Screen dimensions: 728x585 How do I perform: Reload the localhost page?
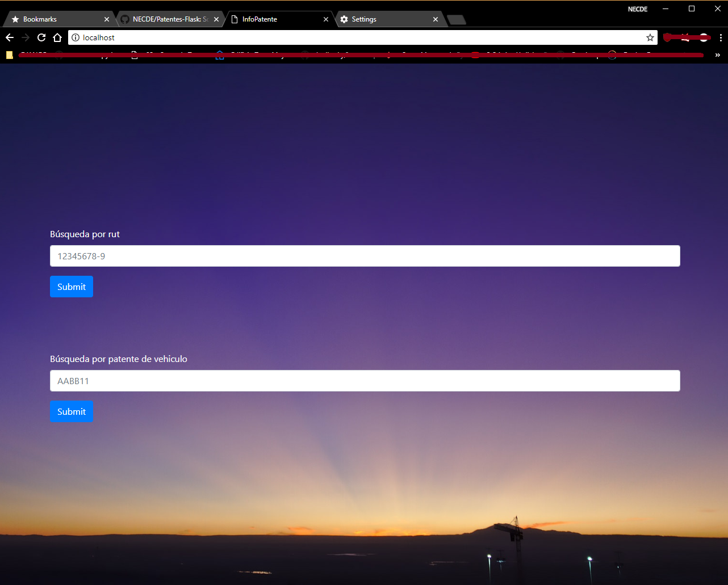pyautogui.click(x=41, y=37)
